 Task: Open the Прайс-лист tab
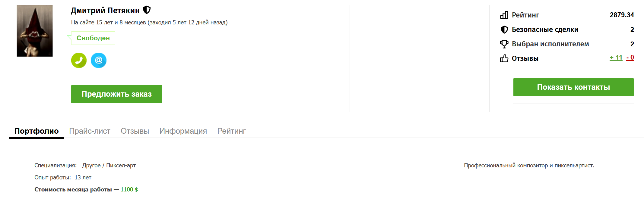point(90,131)
